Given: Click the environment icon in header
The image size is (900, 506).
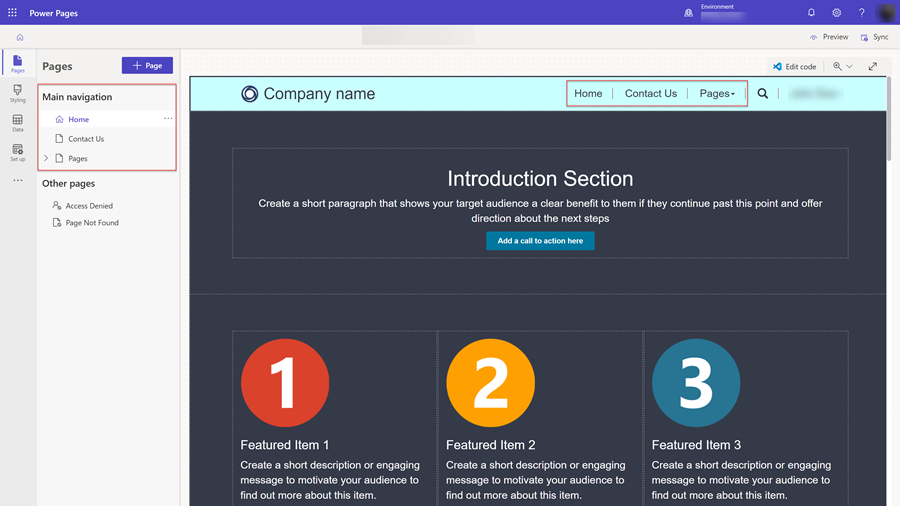Looking at the screenshot, I should [688, 13].
